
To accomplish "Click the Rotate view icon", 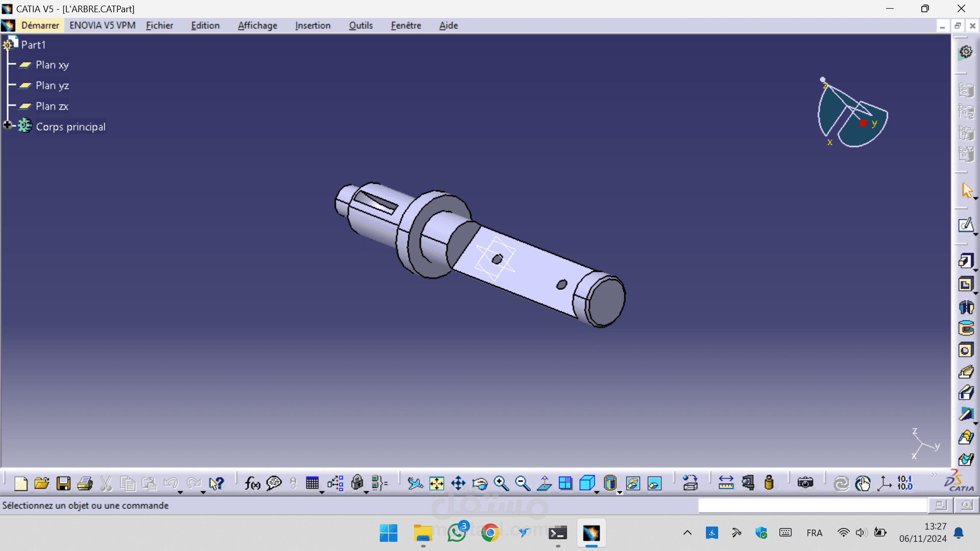I will click(x=480, y=483).
